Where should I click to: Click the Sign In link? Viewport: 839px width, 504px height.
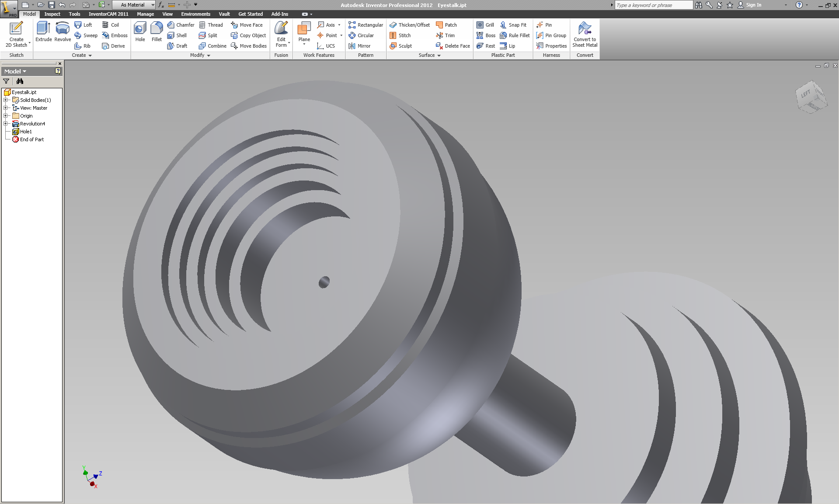click(753, 5)
